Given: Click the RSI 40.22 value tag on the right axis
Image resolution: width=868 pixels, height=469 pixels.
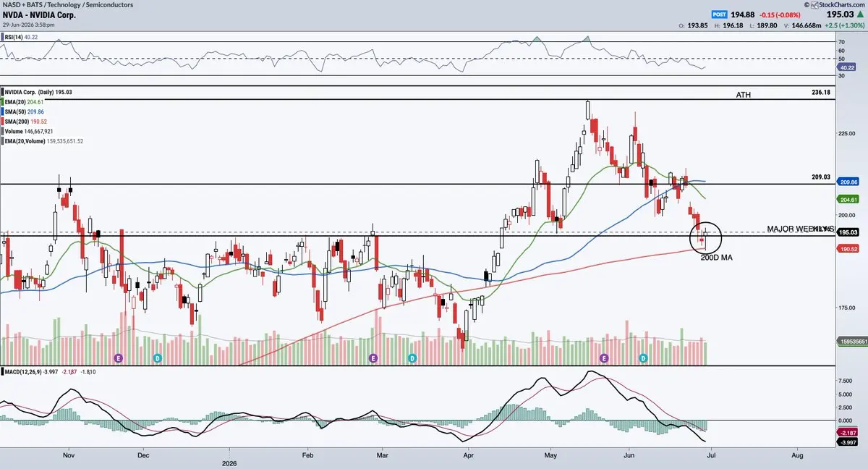Looking at the screenshot, I should 847,67.
